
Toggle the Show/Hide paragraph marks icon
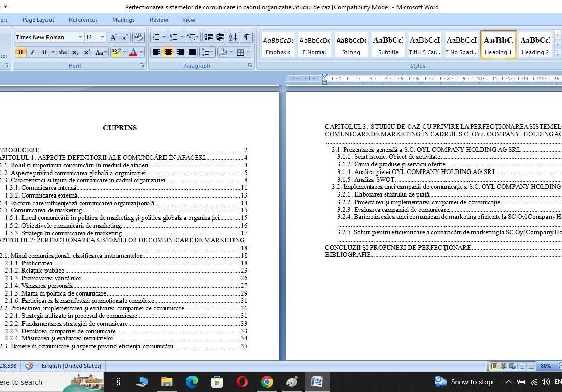[246, 37]
